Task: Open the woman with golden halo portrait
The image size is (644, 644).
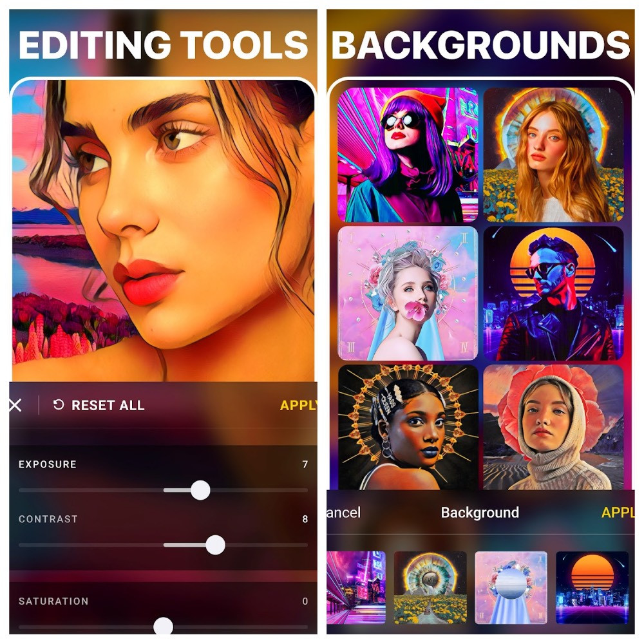Action: click(408, 427)
